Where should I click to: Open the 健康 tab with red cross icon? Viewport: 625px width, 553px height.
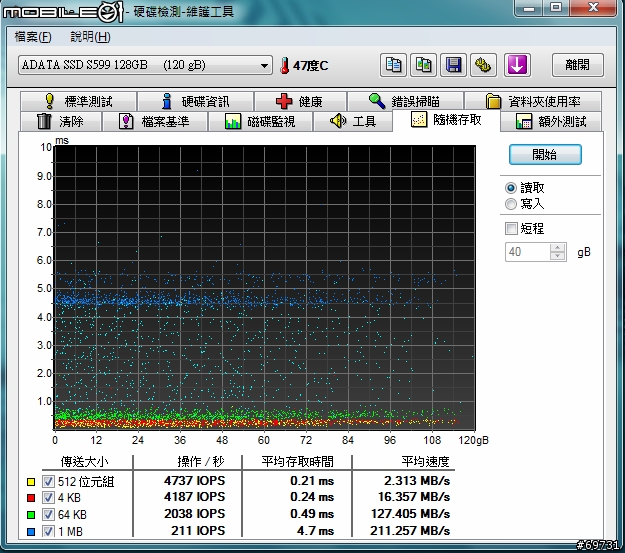pyautogui.click(x=299, y=101)
